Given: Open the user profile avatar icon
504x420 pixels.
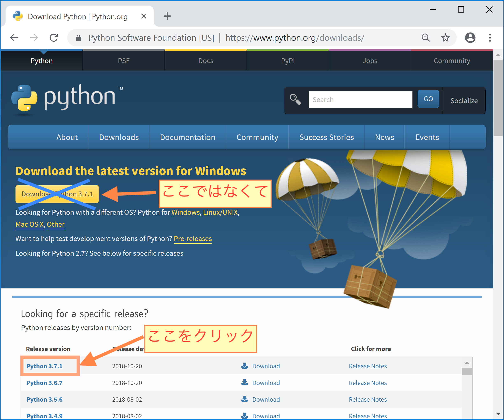Looking at the screenshot, I should click(470, 38).
